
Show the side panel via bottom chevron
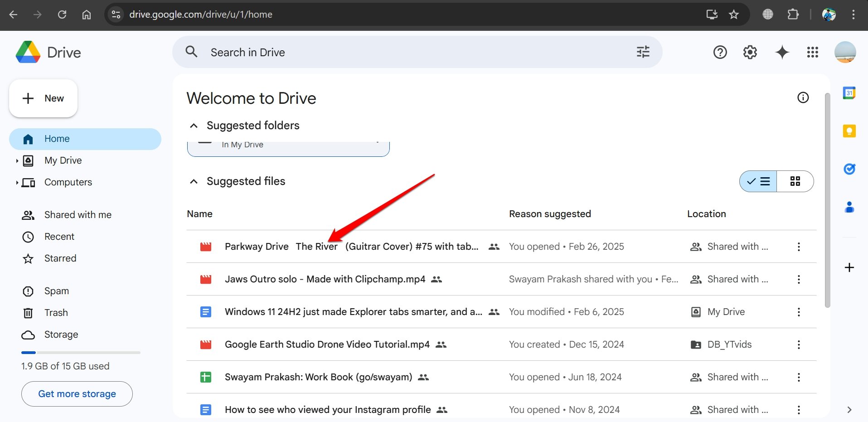click(849, 410)
